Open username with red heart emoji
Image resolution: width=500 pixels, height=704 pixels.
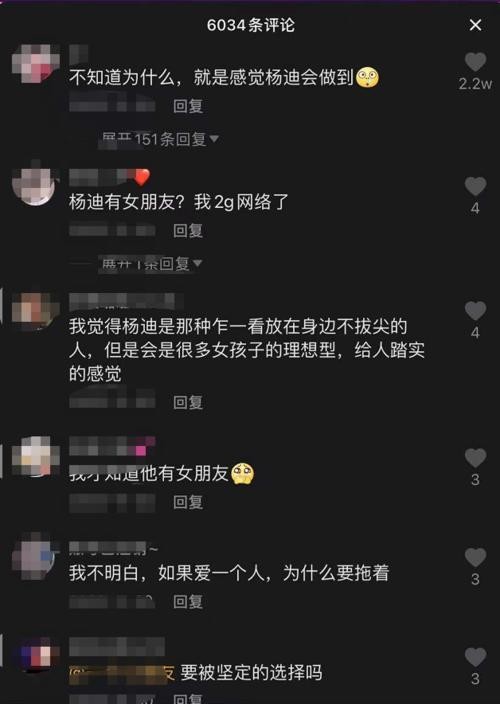(110, 177)
